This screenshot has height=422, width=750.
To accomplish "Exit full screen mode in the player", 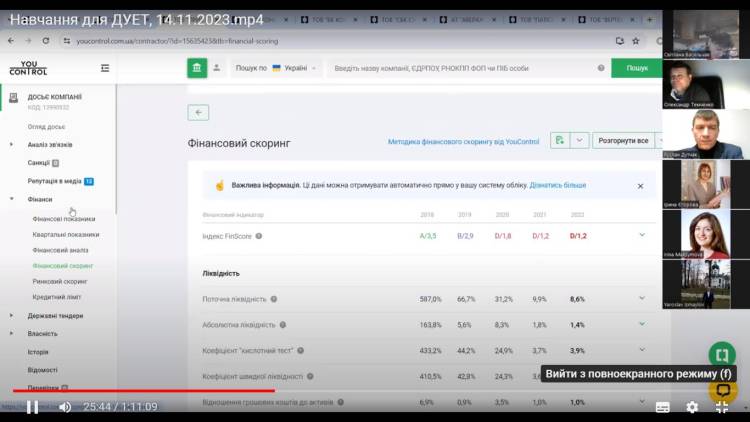I will click(721, 407).
